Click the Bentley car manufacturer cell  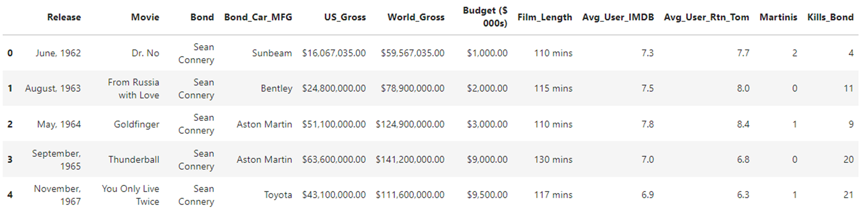point(276,88)
